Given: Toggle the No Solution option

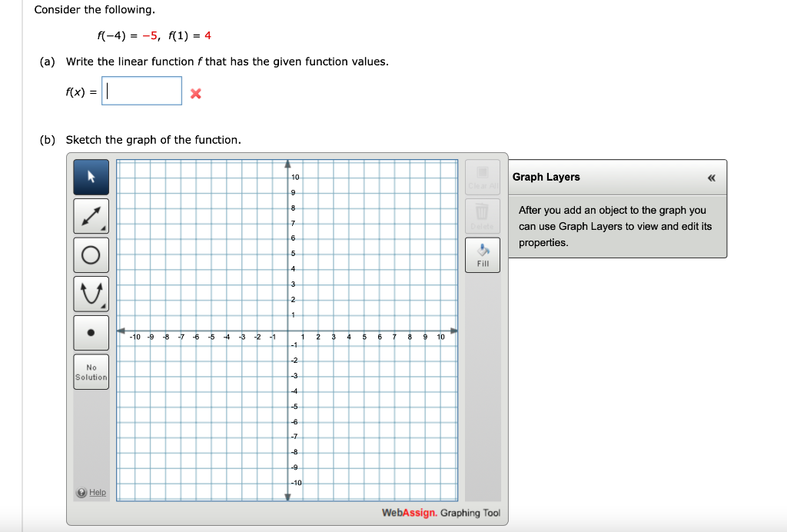Looking at the screenshot, I should click(x=91, y=371).
